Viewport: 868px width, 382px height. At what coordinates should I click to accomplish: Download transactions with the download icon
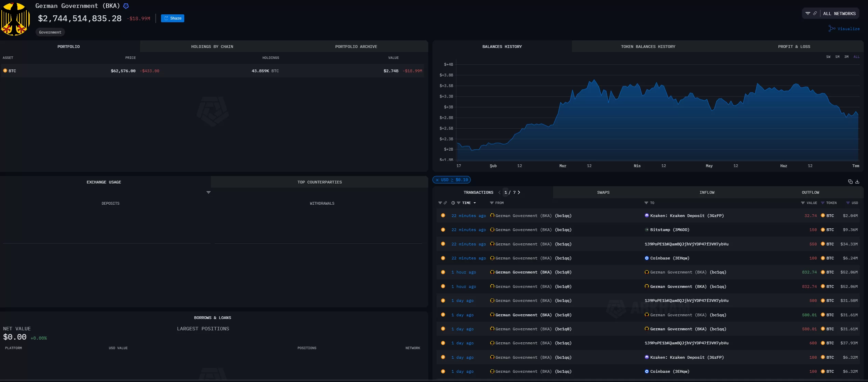[857, 182]
